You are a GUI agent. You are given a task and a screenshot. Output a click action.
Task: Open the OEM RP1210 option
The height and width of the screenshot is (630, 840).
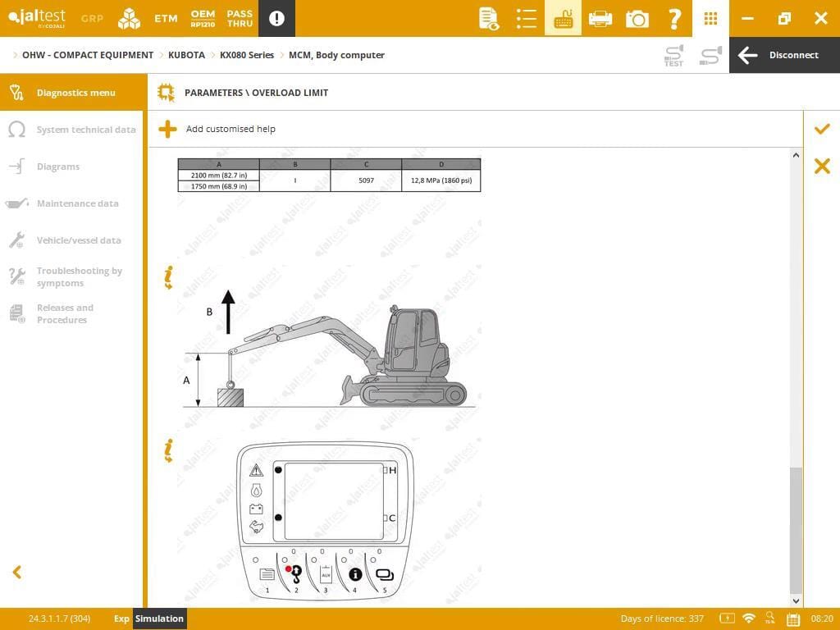tap(203, 18)
